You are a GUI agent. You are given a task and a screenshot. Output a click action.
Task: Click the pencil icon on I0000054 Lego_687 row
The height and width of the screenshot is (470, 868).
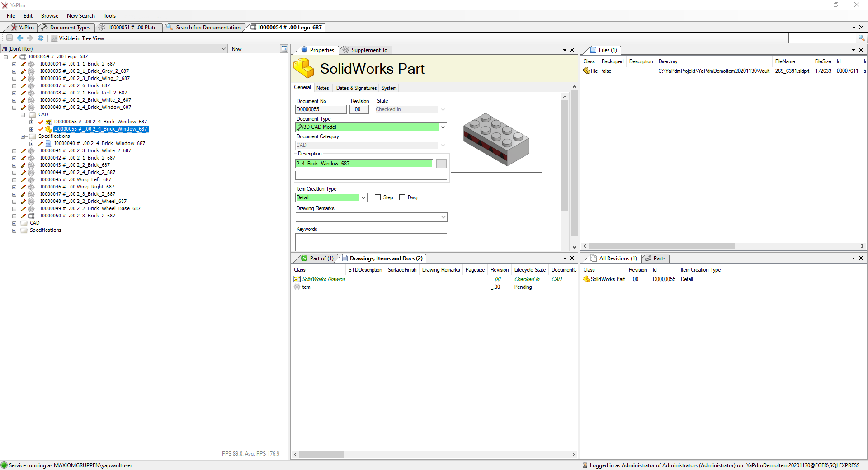point(15,57)
